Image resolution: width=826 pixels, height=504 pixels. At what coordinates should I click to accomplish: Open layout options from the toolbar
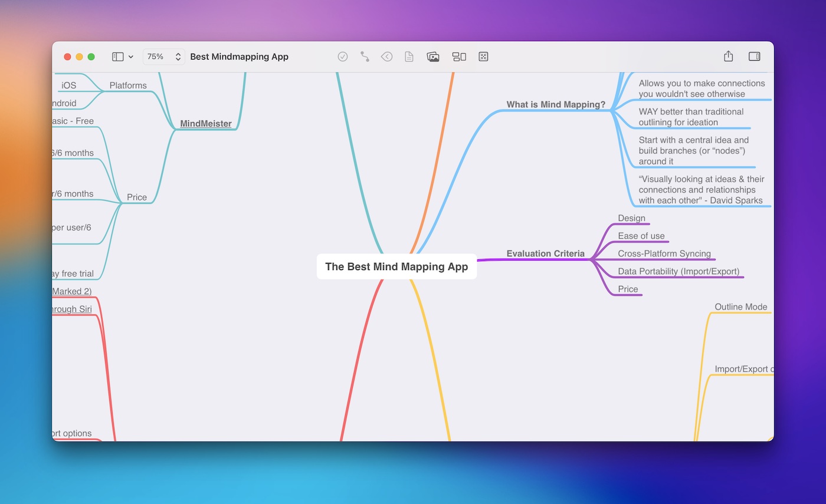pyautogui.click(x=460, y=57)
